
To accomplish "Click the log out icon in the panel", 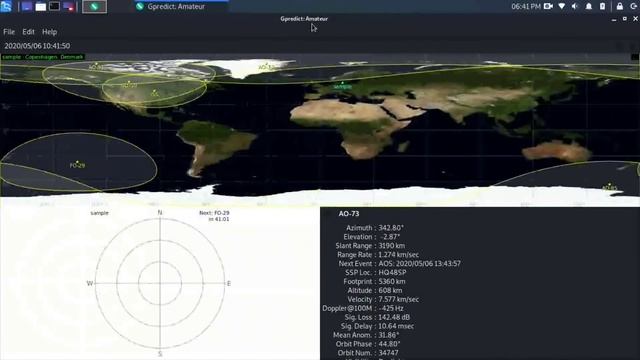I will click(633, 6).
